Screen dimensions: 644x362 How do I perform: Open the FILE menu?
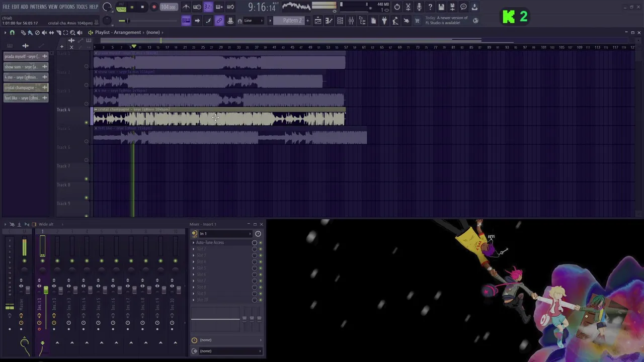coord(6,7)
